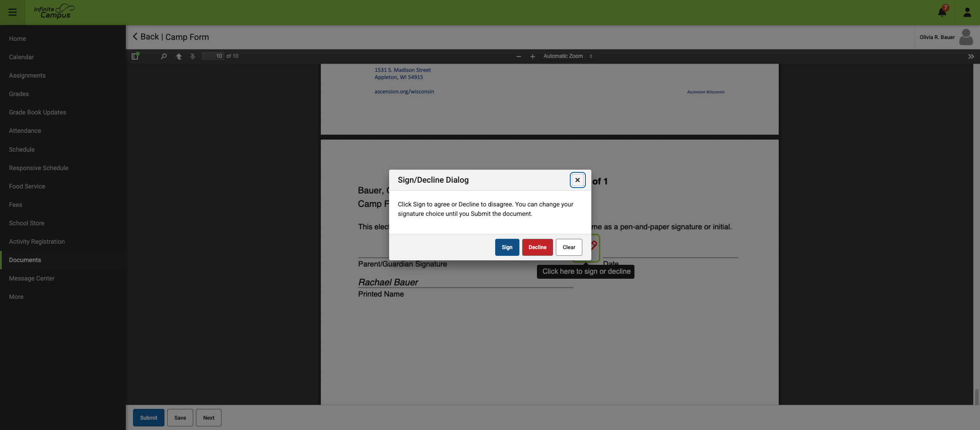Toggle the PDF sidebar panel
This screenshot has height=430, width=980.
[135, 56]
